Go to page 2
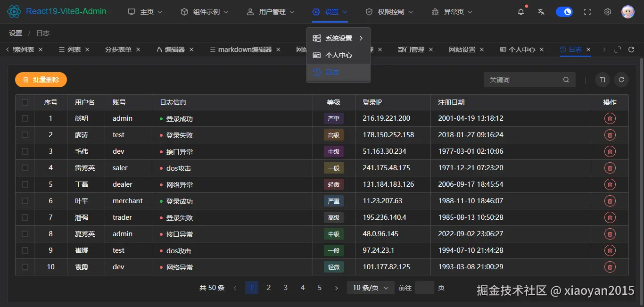 tap(269, 288)
